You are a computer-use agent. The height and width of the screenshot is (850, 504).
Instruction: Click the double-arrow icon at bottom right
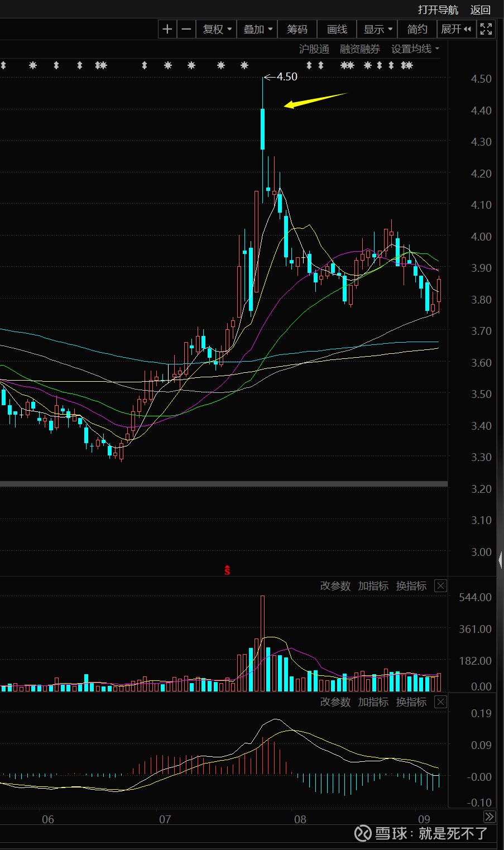(489, 817)
